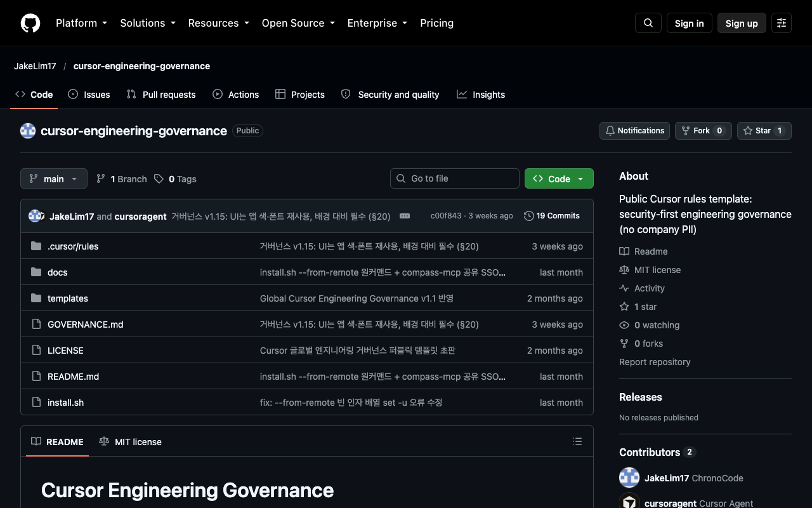
Task: Expand the Solutions menu
Action: tap(147, 23)
